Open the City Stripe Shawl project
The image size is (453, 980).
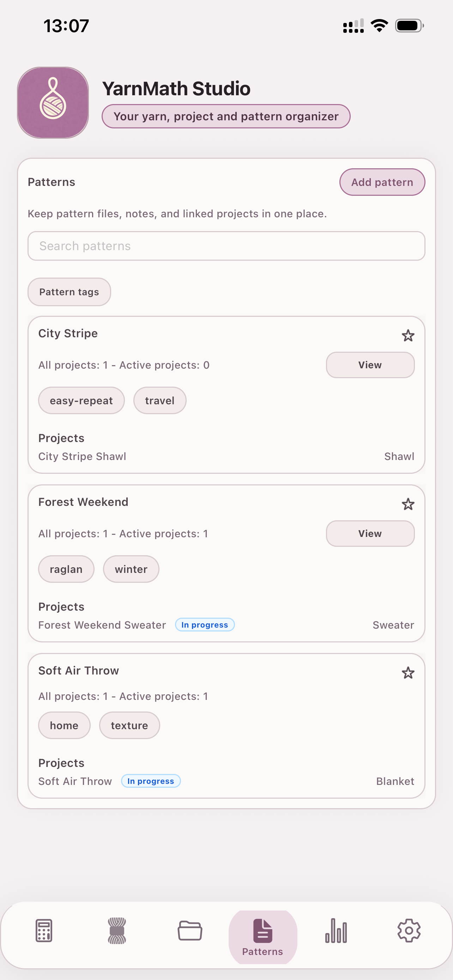point(82,456)
